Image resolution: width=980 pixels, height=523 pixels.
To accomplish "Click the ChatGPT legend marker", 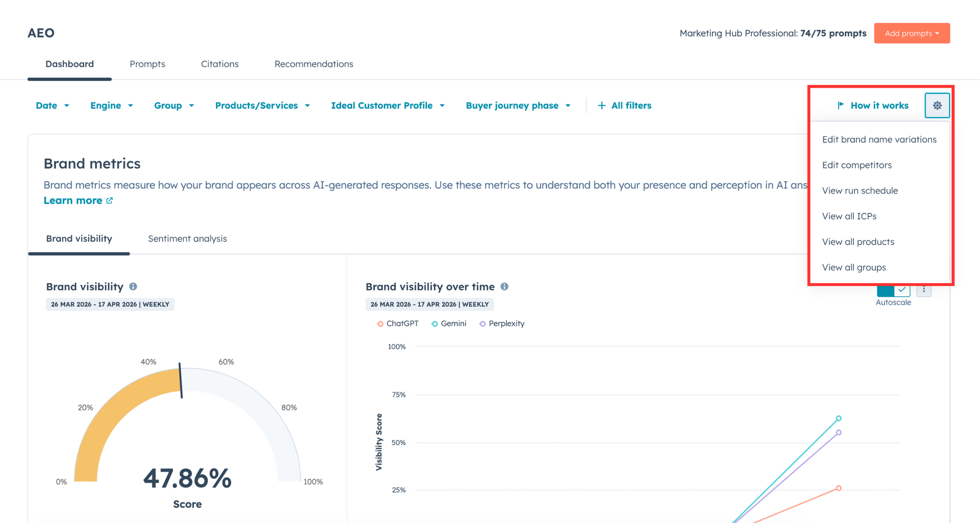I will coord(379,324).
